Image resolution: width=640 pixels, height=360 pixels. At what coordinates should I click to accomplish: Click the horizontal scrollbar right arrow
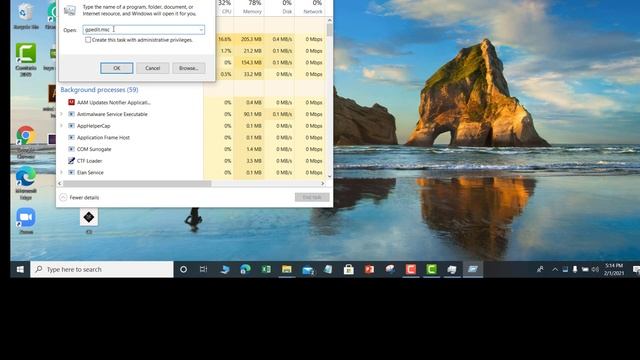click(322, 184)
